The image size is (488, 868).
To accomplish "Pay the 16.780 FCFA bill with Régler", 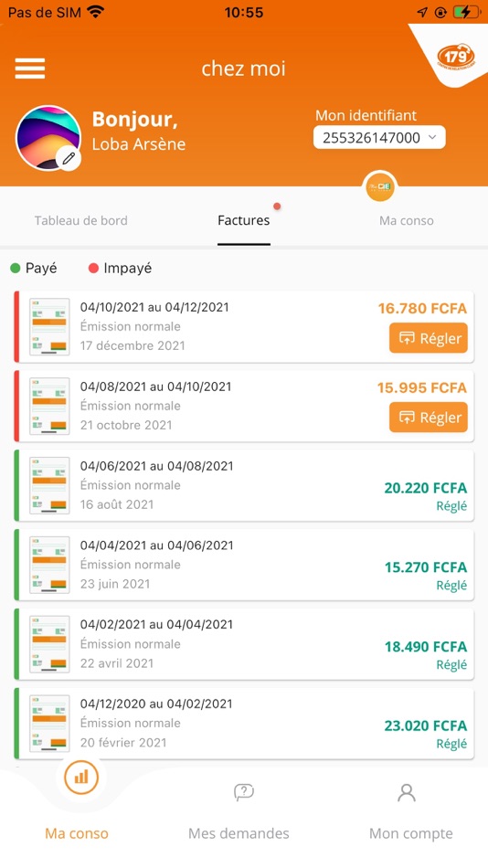I will pyautogui.click(x=429, y=338).
